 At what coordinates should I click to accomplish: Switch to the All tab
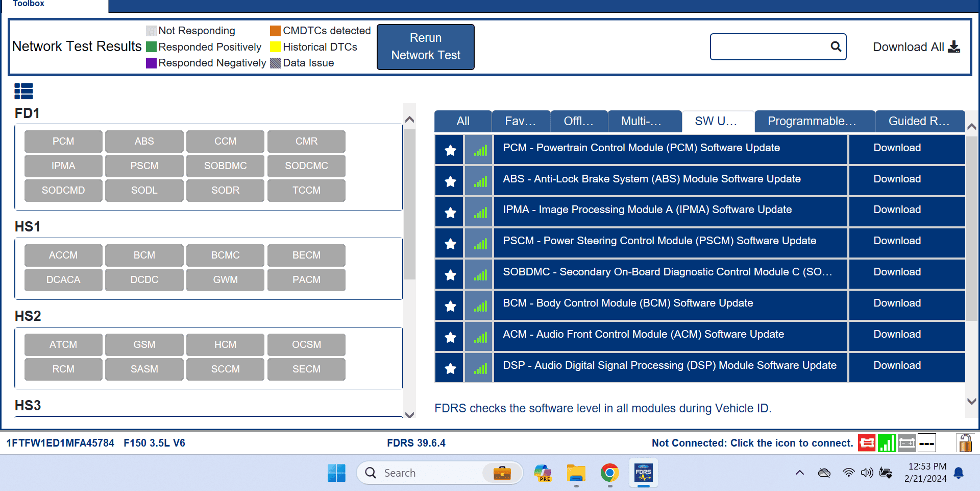(x=462, y=121)
